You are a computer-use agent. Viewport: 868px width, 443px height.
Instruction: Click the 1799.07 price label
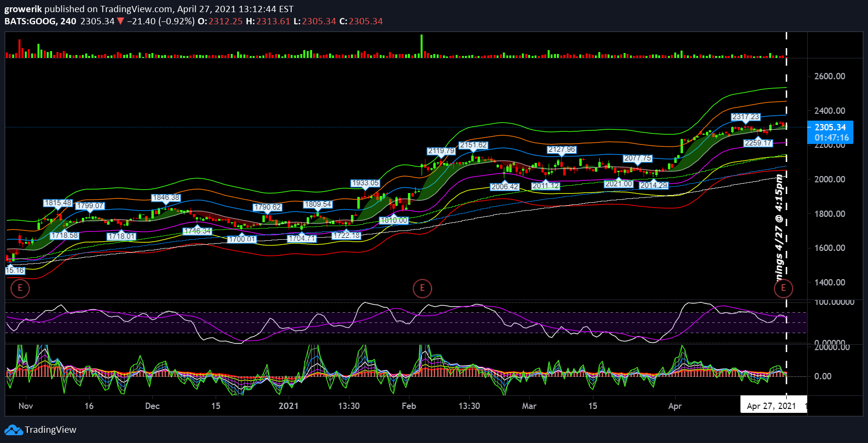click(90, 206)
